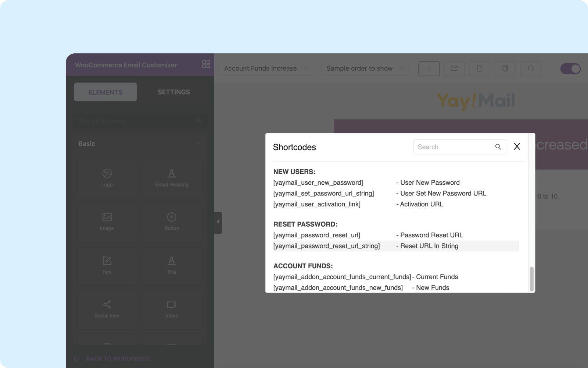Click the info shortcodes toolbar icon
The image size is (588, 368).
coord(429,68)
